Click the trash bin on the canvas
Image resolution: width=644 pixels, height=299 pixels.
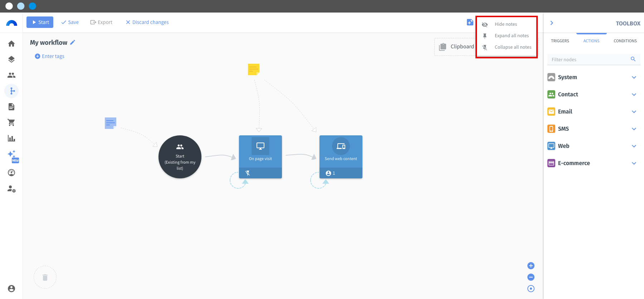45,277
